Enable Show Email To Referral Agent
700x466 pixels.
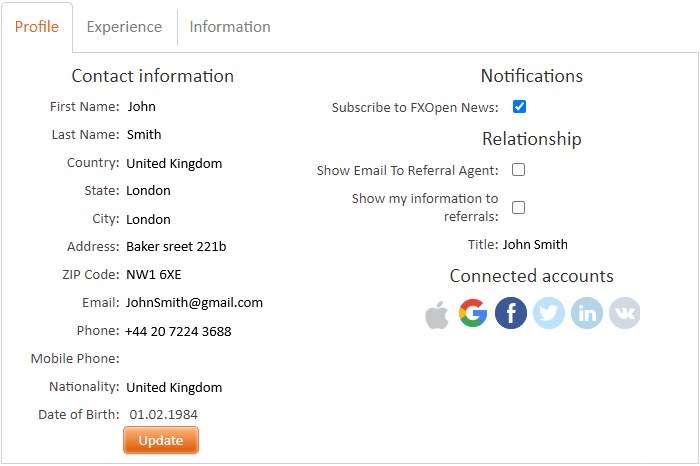pyautogui.click(x=518, y=170)
